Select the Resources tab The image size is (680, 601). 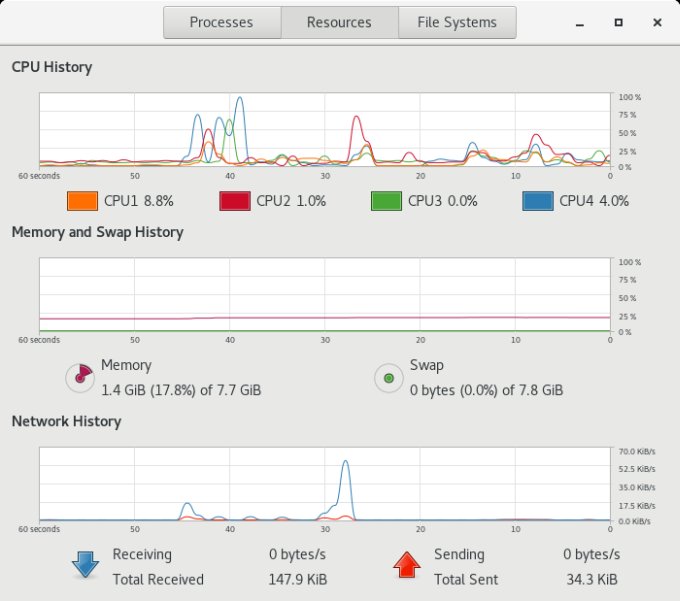tap(339, 22)
